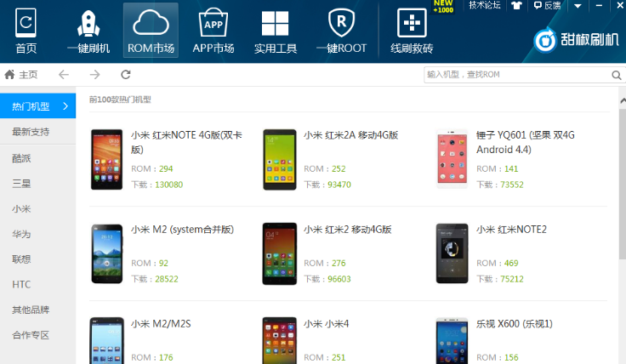Click the 反馈 feedback button
Screen dimensions: 626x364
pos(548,6)
